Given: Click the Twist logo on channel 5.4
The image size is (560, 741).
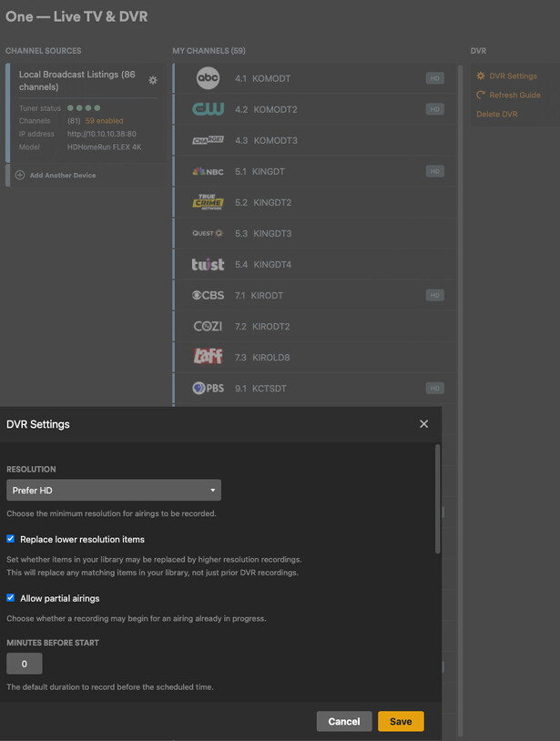Looking at the screenshot, I should click(208, 264).
